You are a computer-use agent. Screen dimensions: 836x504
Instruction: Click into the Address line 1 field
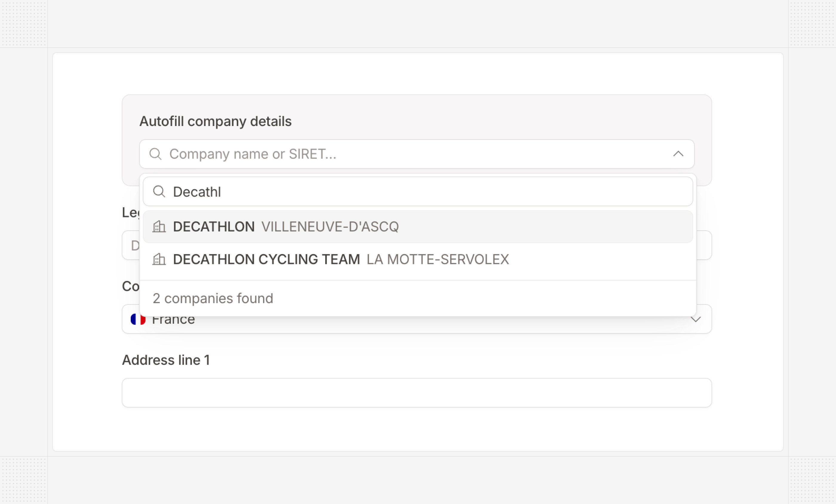pyautogui.click(x=417, y=393)
